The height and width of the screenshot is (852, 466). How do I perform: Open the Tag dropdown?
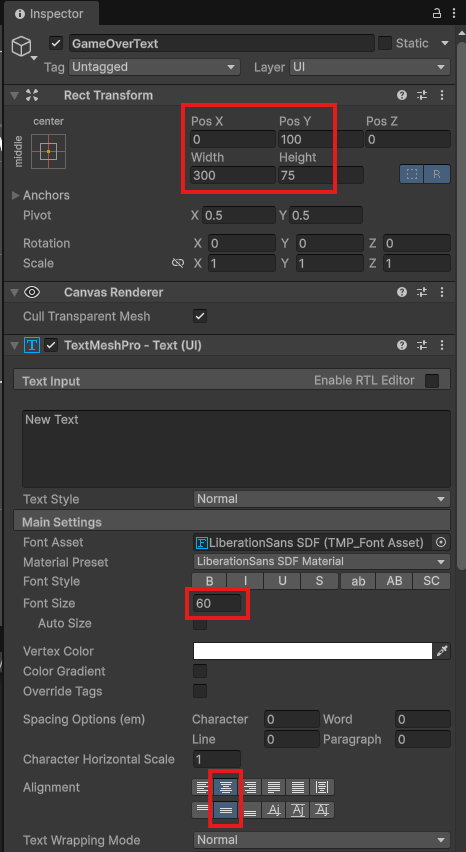click(x=154, y=67)
